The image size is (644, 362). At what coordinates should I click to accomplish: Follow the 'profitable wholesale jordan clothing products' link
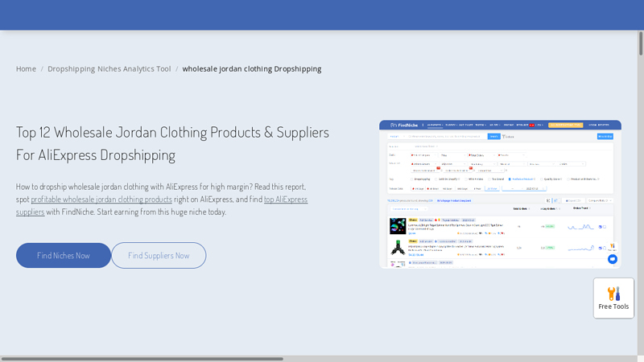tap(101, 199)
